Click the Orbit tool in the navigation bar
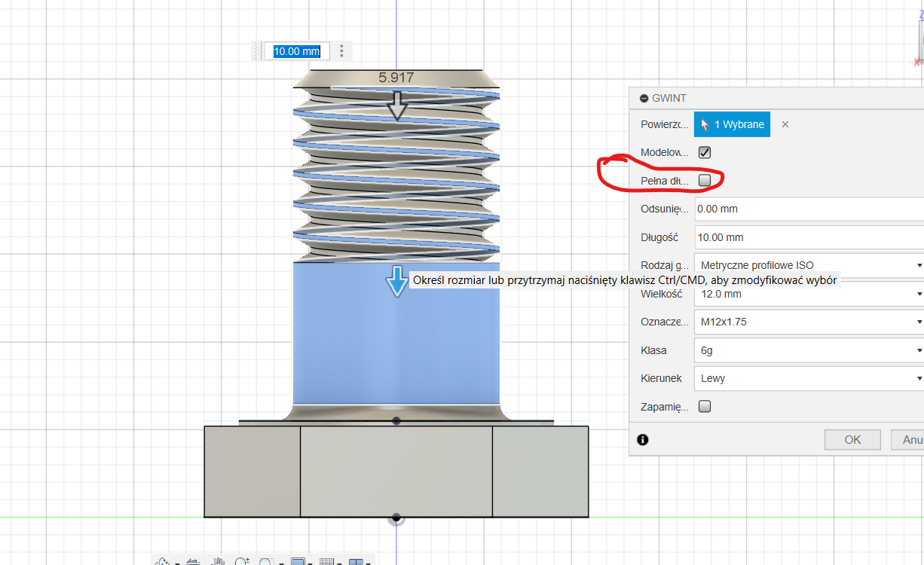The height and width of the screenshot is (565, 924). pyautogui.click(x=163, y=562)
